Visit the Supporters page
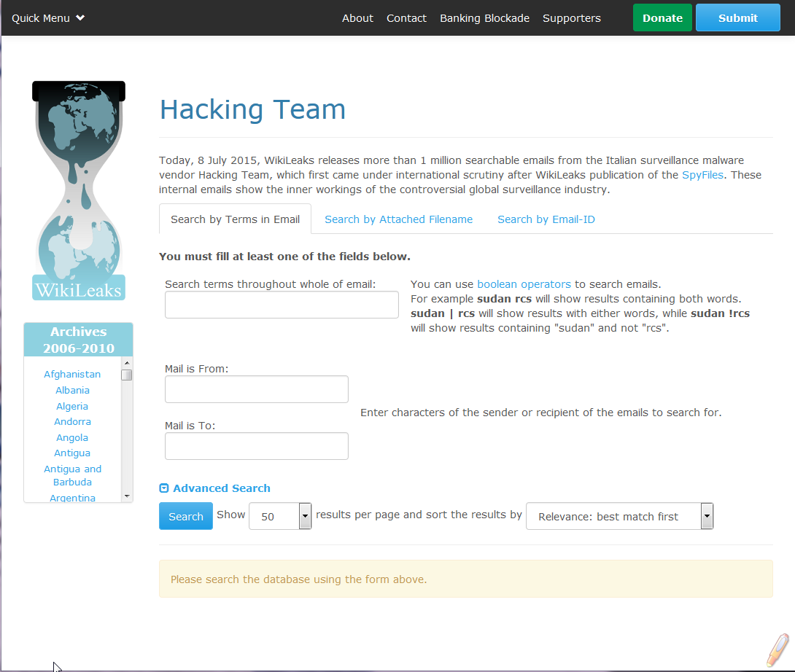 (571, 18)
